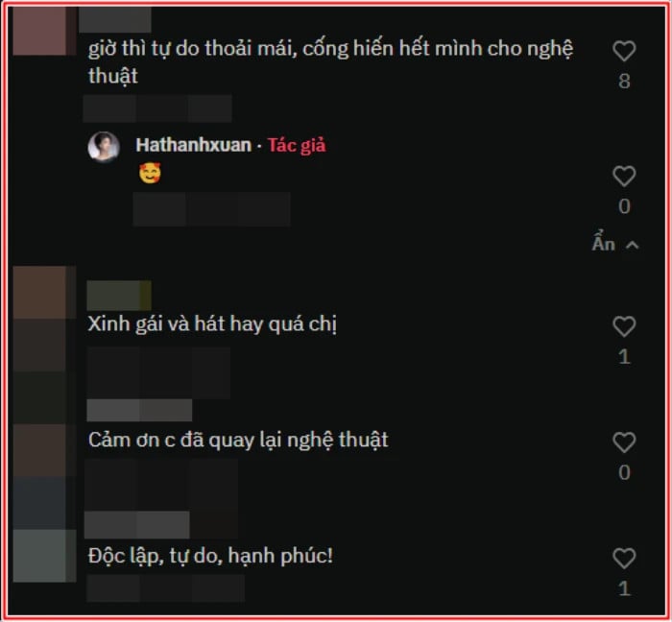Click the like count 8 on top comment
This screenshot has height=622, width=672.
[x=624, y=82]
